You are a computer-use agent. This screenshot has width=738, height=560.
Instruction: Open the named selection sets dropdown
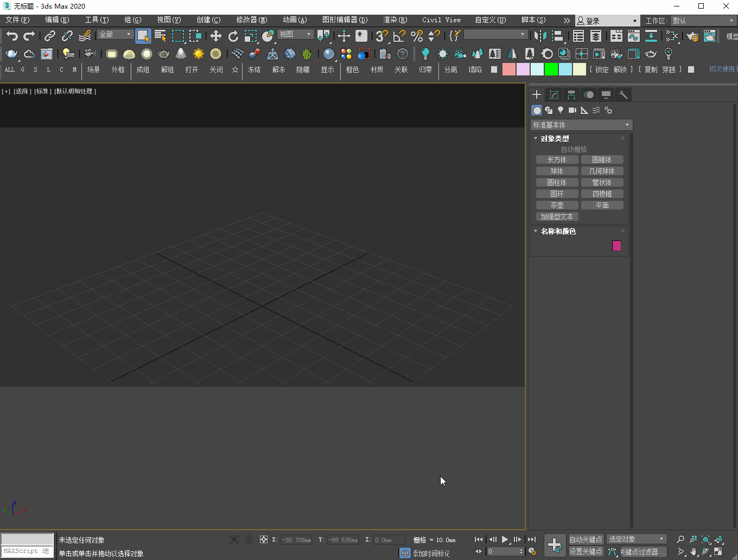pyautogui.click(x=495, y=34)
